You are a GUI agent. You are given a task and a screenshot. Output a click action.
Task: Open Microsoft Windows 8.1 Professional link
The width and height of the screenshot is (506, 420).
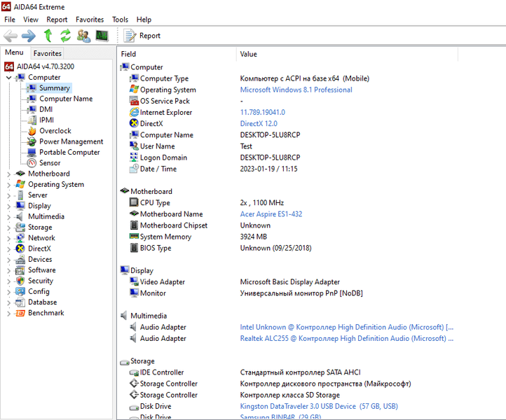[x=296, y=90]
